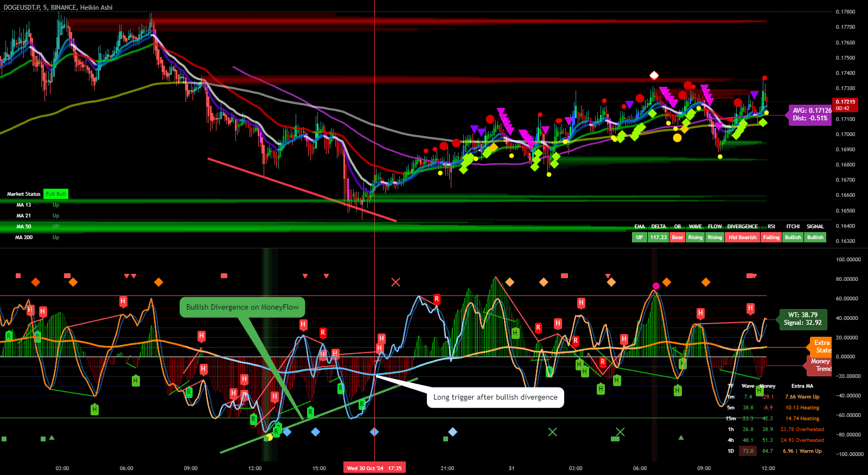Click the '24.93 Overheated' cell in the 4h row

coord(802,440)
